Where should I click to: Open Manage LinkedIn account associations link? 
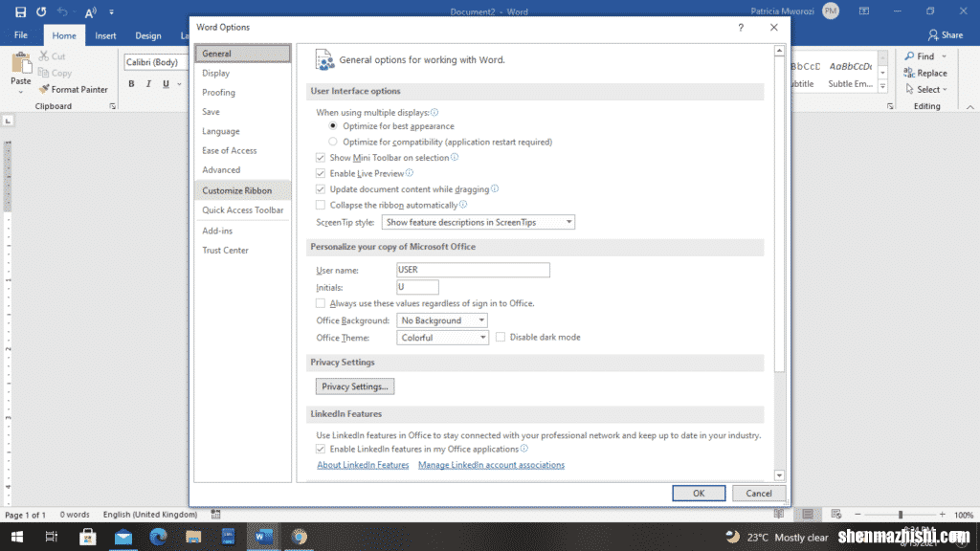(x=491, y=465)
